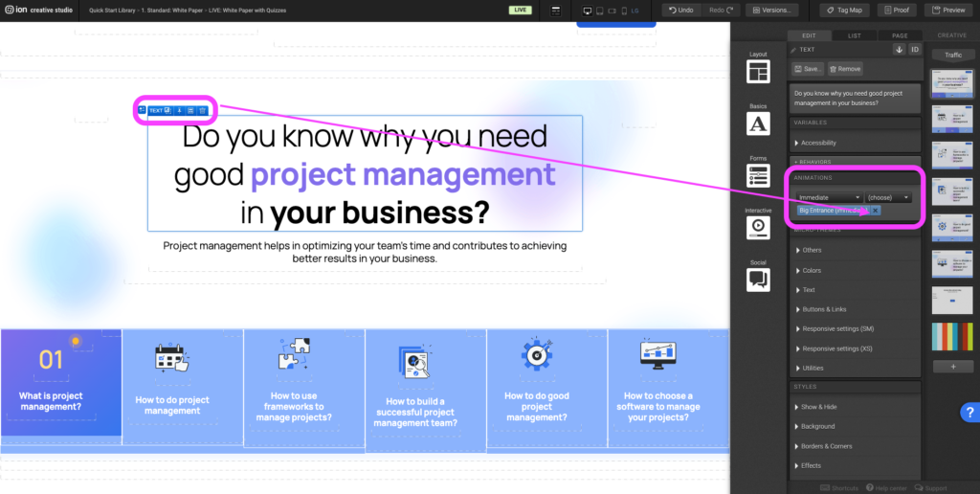Open the Immediate animation timing dropdown
The image size is (980, 494).
coord(829,197)
